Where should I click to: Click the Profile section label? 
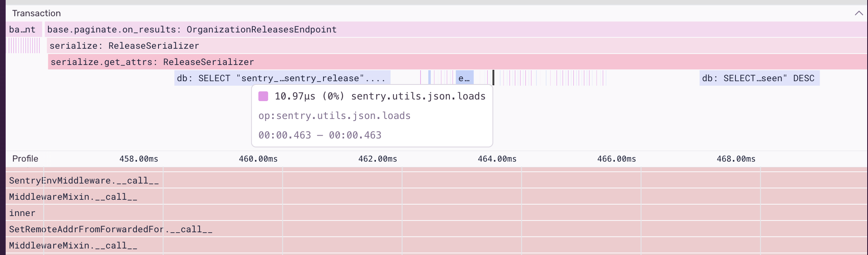pyautogui.click(x=25, y=159)
